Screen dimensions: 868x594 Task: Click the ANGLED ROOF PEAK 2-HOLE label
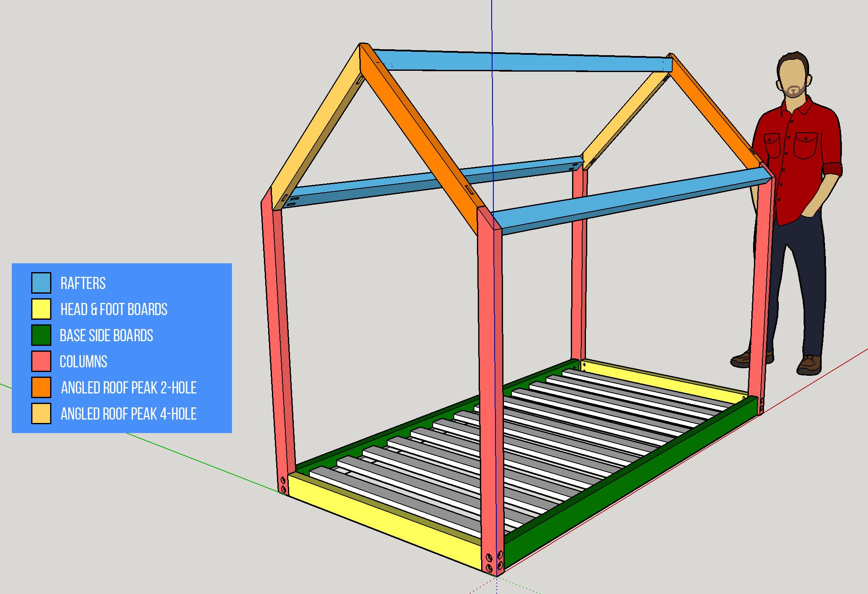coord(128,388)
